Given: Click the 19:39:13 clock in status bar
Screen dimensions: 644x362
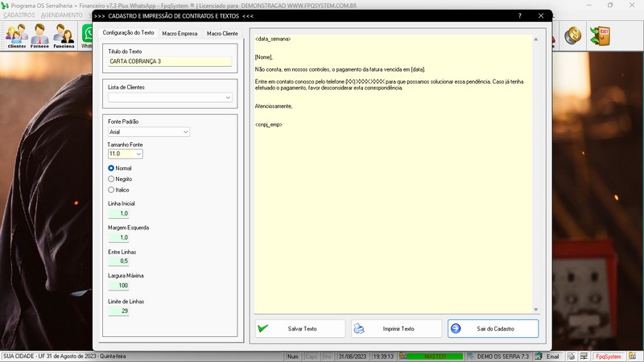Looking at the screenshot, I should coord(383,356).
